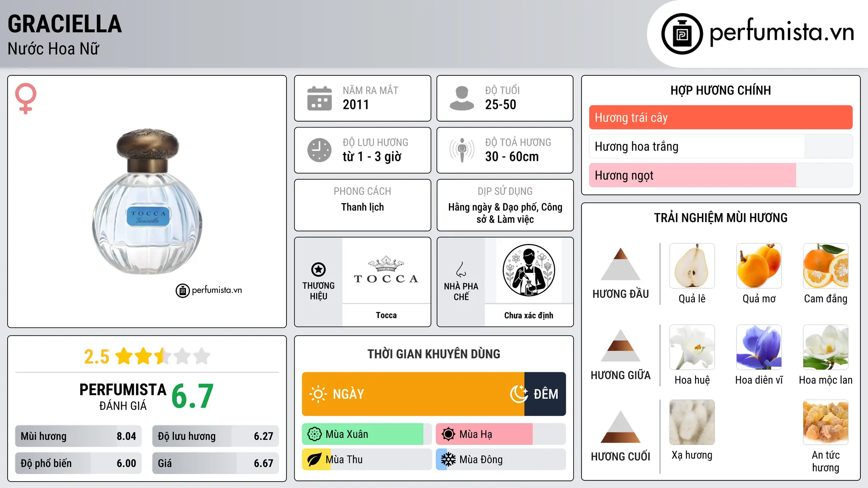Viewport: 868px width, 488px height.
Task: Click the HỢP HƯƠNG CHÍNH heading
Action: pos(721,90)
